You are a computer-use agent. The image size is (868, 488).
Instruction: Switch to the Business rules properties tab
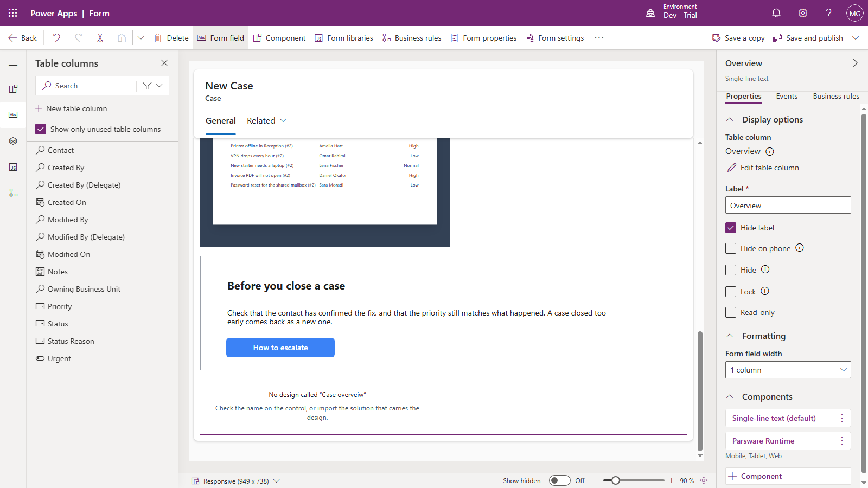836,96
